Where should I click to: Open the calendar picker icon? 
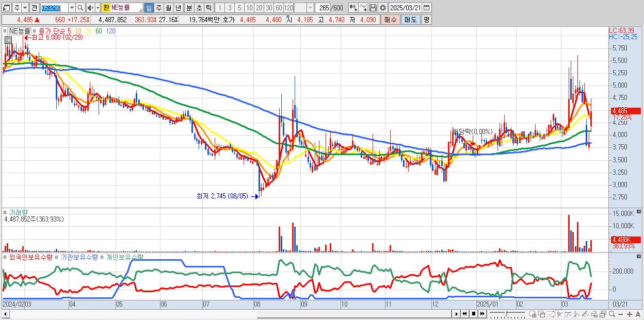click(426, 8)
